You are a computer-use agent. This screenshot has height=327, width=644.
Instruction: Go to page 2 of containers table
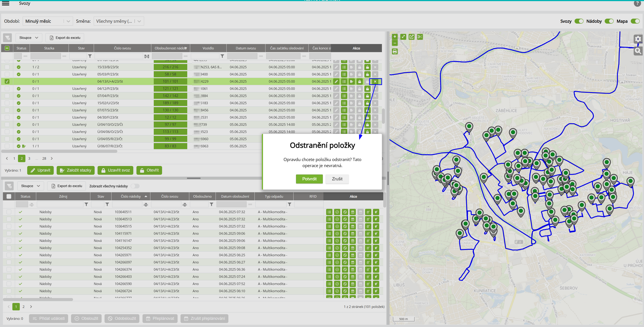(24, 307)
